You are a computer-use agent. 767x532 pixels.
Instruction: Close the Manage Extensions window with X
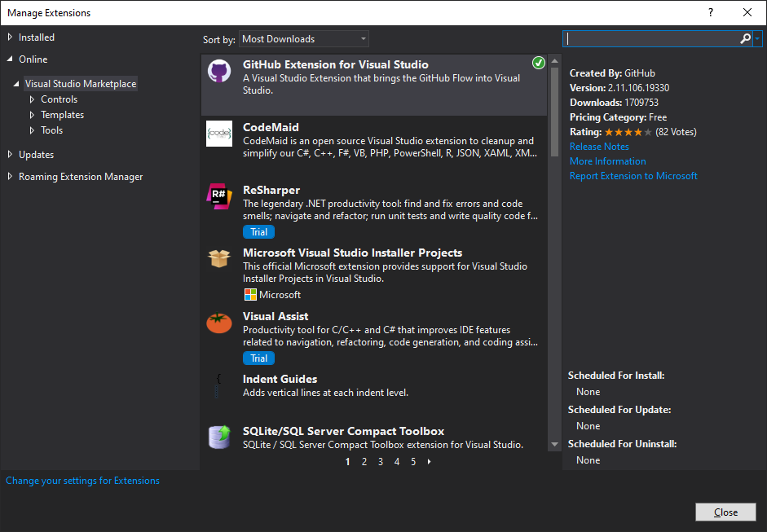pyautogui.click(x=747, y=13)
